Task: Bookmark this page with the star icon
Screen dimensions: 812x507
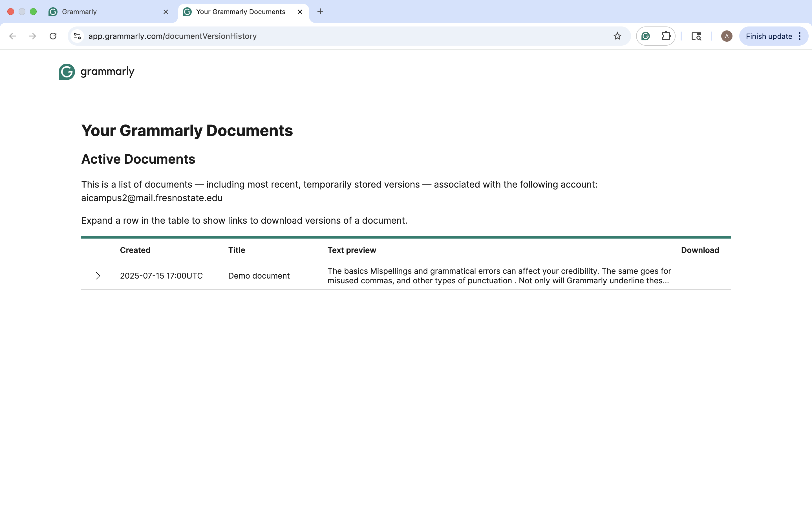Action: click(617, 36)
